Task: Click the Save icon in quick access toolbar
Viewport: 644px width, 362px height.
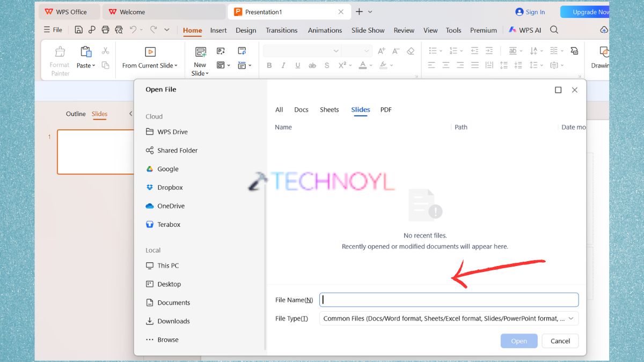Action: point(79,30)
